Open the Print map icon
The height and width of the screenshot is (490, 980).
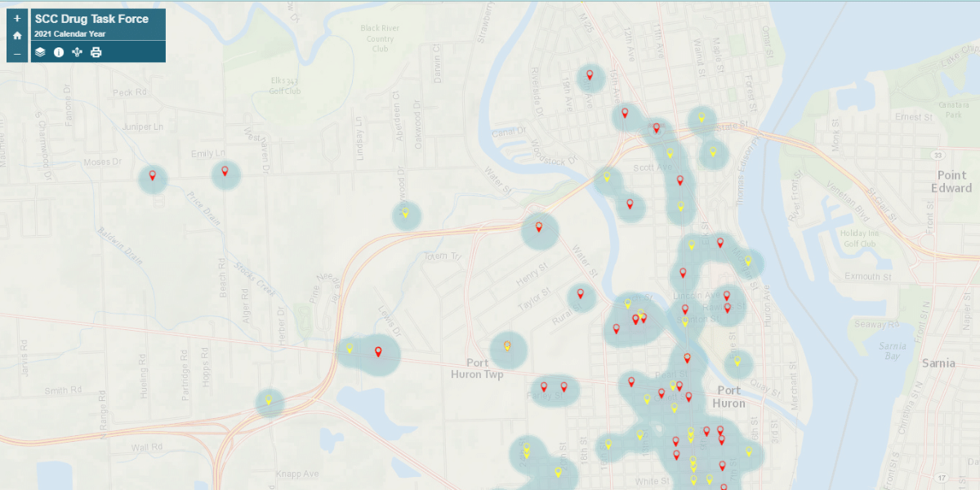tap(96, 51)
